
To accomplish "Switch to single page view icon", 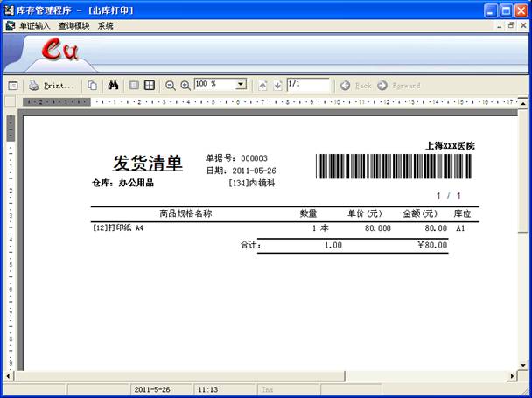I will pos(134,86).
